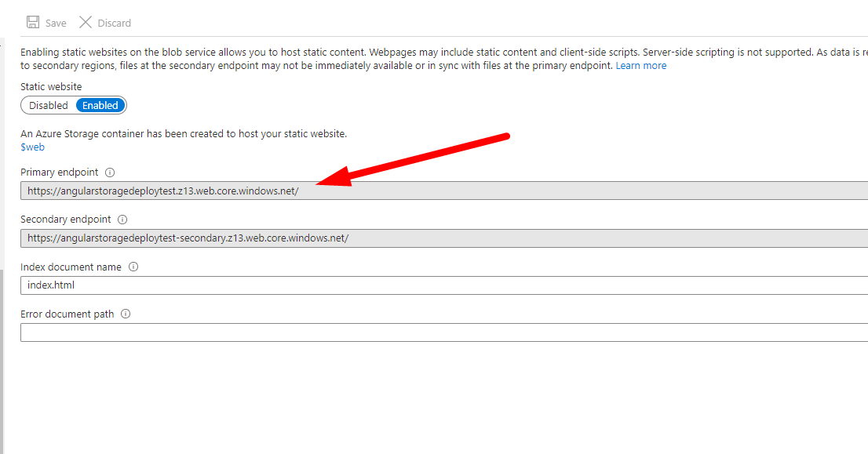Click the Index document name info icon
The height and width of the screenshot is (454, 868).
pyautogui.click(x=133, y=267)
